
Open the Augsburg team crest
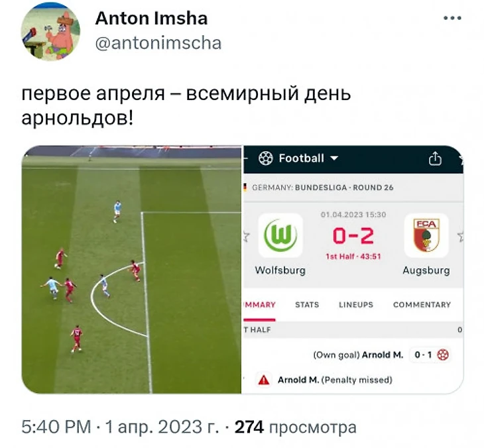click(426, 235)
